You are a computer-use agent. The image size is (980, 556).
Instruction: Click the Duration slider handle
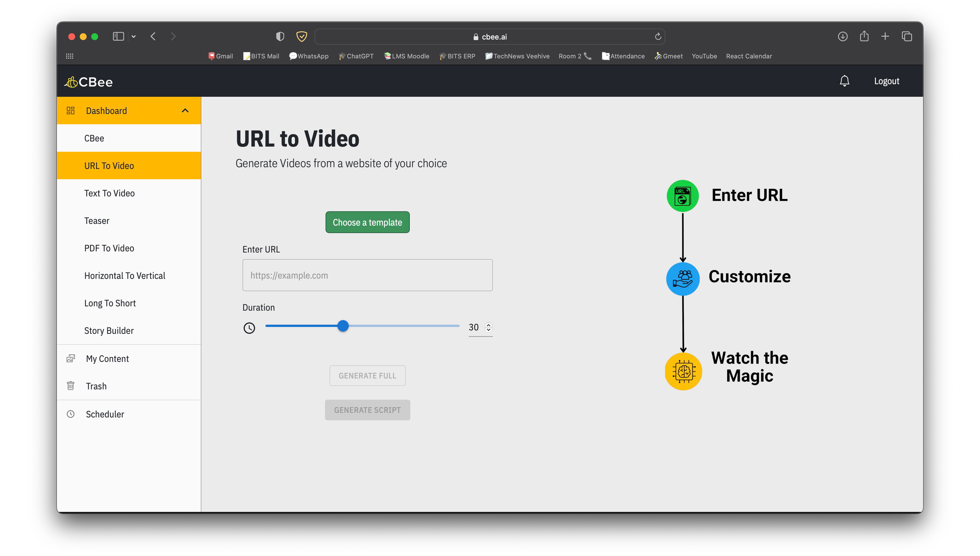[343, 326]
